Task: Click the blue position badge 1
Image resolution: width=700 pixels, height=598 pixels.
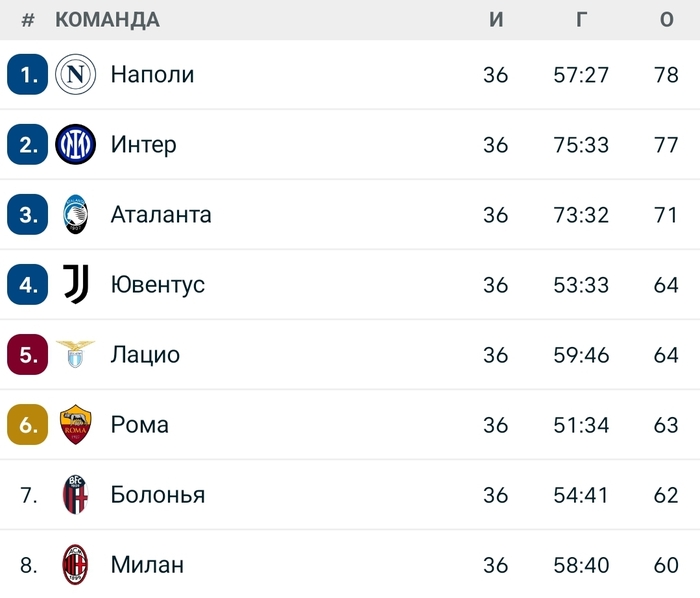Action: 27,75
